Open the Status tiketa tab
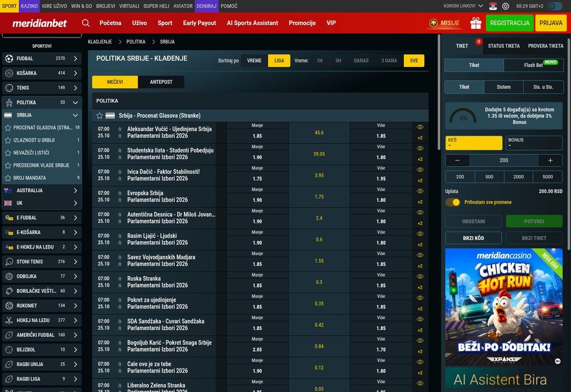 coord(504,46)
